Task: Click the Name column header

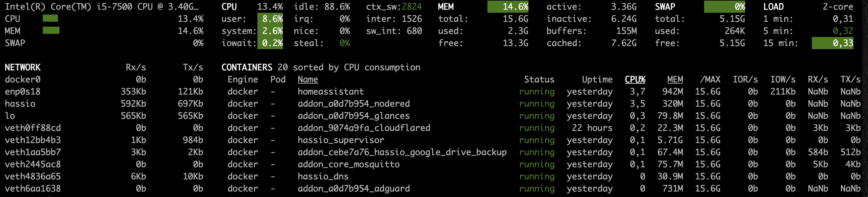Action: pyautogui.click(x=308, y=79)
